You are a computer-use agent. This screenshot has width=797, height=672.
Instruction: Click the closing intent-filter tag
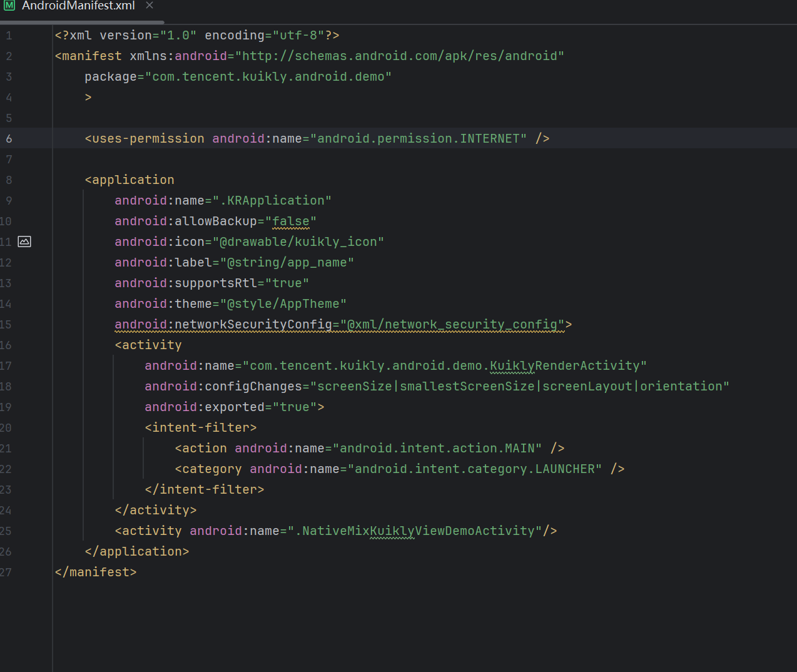tap(205, 490)
